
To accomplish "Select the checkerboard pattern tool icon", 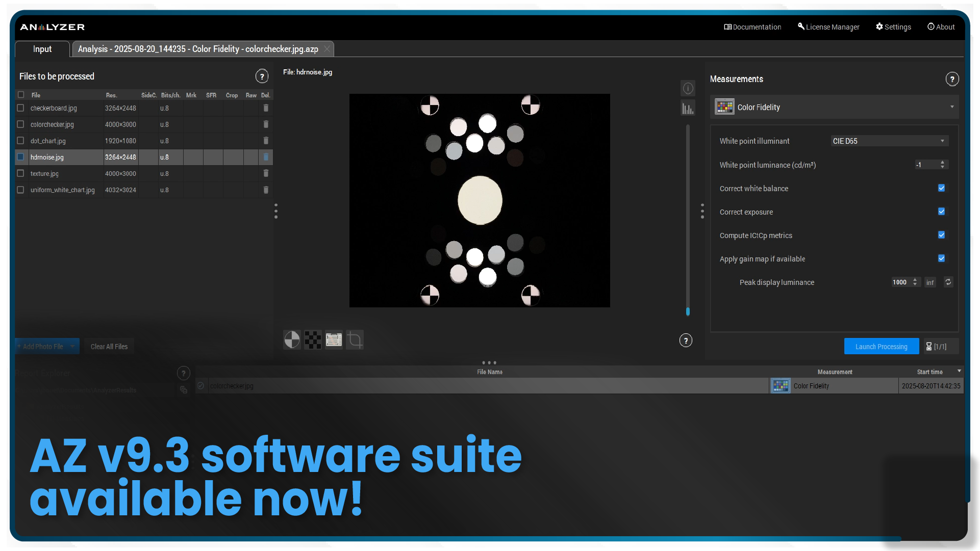I will [313, 340].
